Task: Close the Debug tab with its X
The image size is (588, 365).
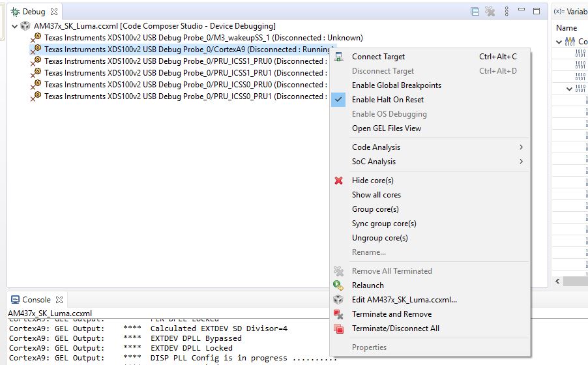Action: click(x=54, y=12)
